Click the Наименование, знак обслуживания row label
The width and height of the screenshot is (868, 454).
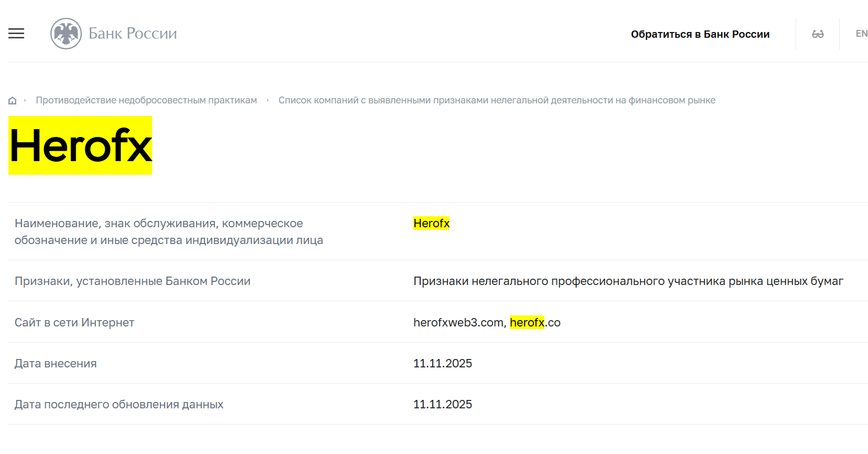pos(169,231)
